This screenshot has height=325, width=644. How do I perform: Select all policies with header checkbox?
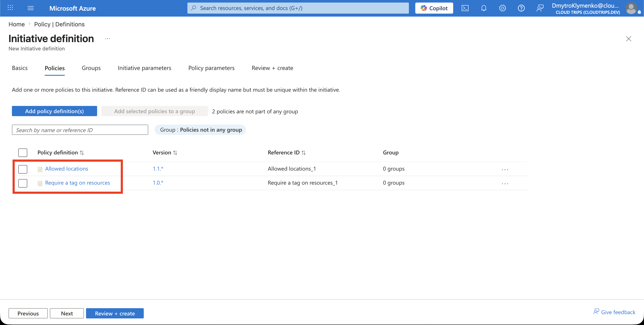23,153
